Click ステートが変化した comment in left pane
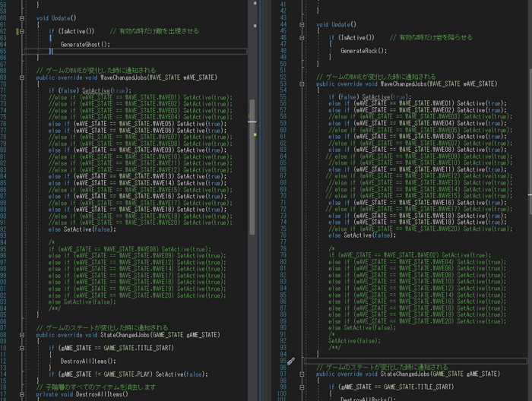Screen dimensions: 532x401 coord(102,328)
